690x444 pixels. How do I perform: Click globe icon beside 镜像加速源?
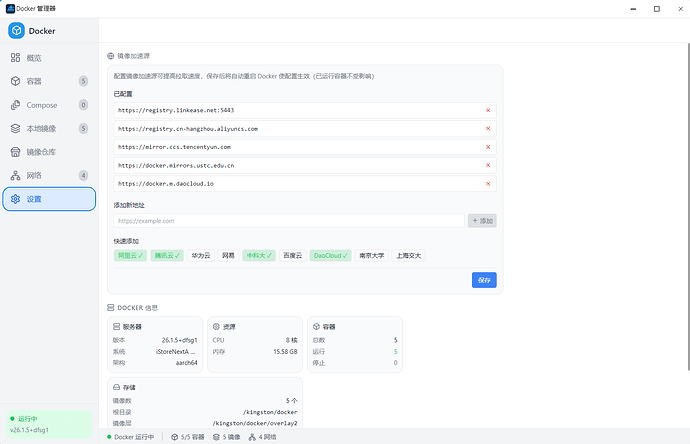[111, 56]
